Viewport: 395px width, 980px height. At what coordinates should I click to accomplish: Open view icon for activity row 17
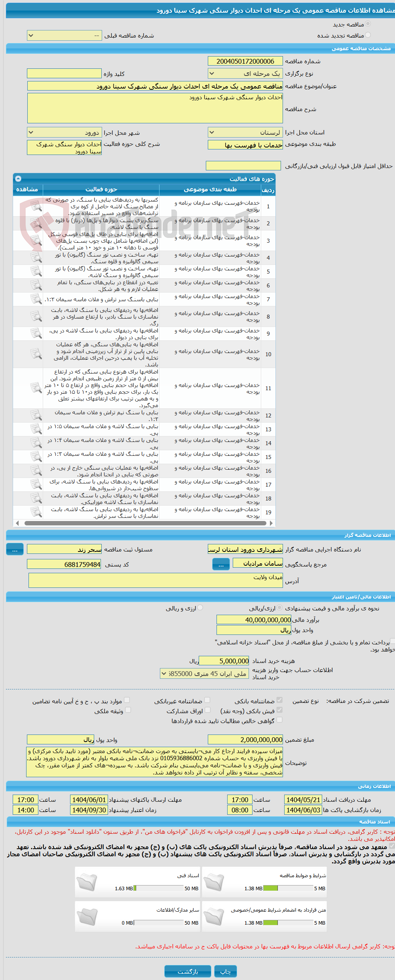pyautogui.click(x=36, y=485)
